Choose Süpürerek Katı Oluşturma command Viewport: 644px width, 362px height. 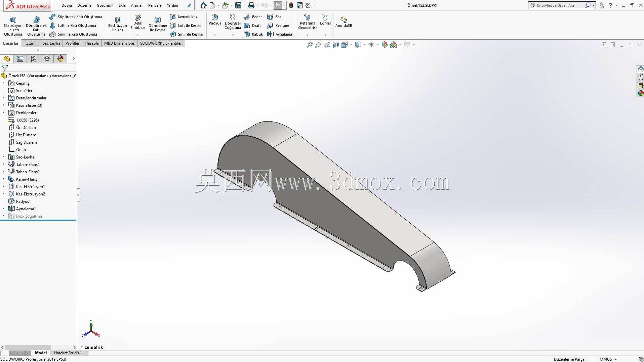76,17
